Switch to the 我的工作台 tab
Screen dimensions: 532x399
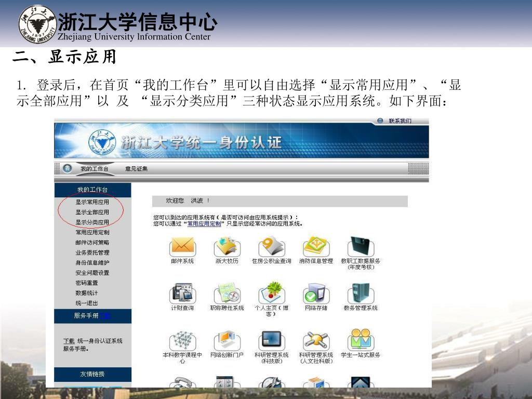click(95, 169)
